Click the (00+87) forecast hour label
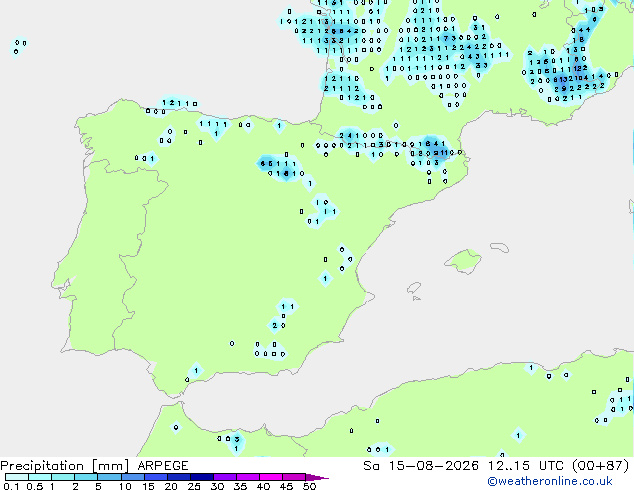 point(601,466)
